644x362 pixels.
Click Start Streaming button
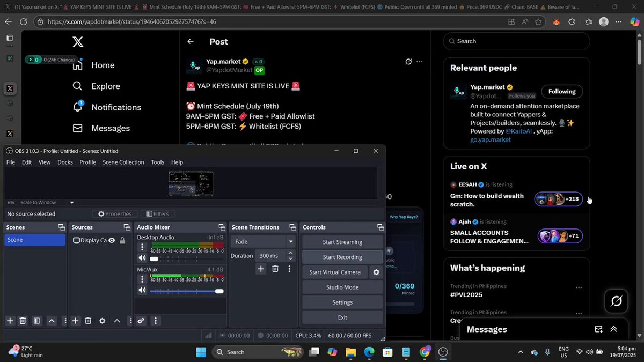(342, 242)
